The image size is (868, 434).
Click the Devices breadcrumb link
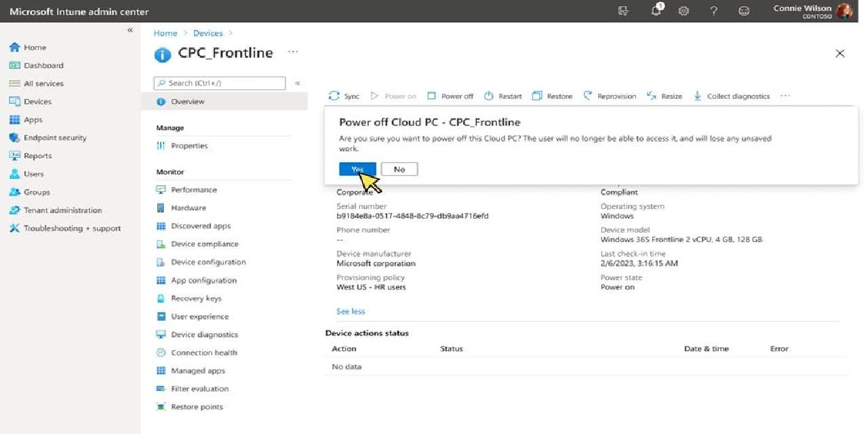tap(208, 33)
